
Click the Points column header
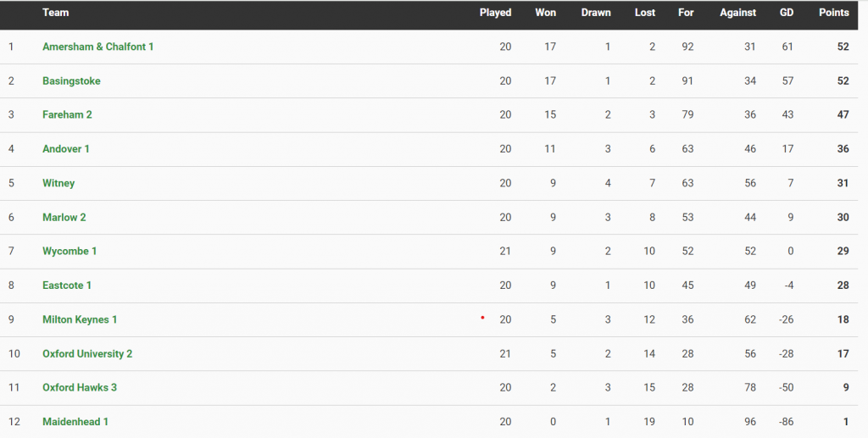click(x=833, y=13)
